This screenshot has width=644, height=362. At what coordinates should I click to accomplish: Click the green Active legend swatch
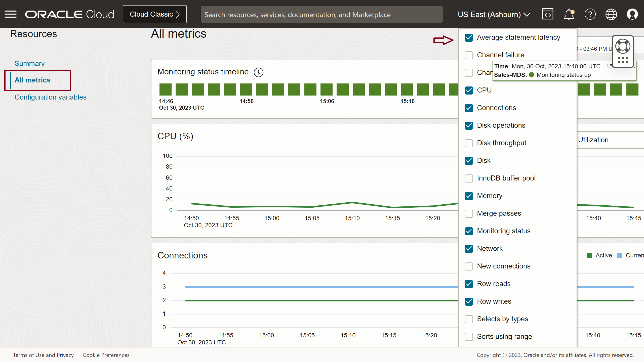click(x=590, y=255)
